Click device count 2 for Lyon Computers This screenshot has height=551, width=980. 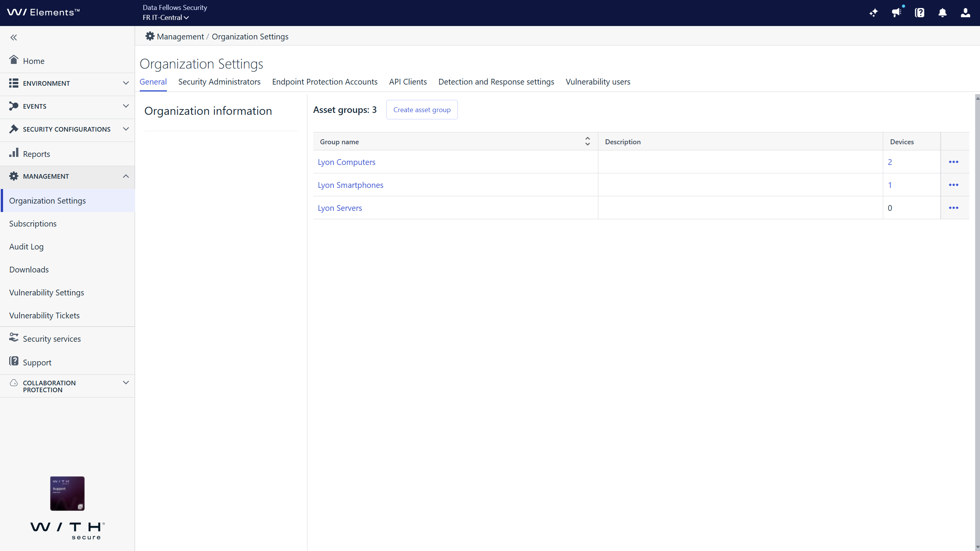point(890,162)
